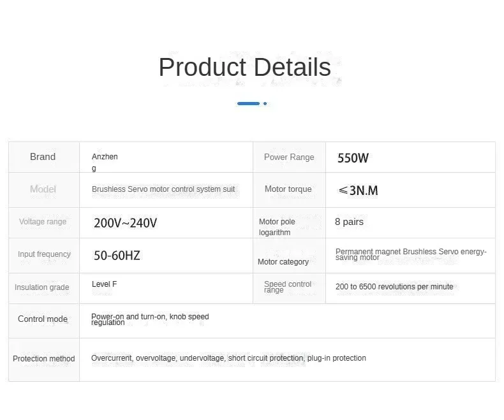Click the blue decorative bar under heading
504x420 pixels.
248,103
